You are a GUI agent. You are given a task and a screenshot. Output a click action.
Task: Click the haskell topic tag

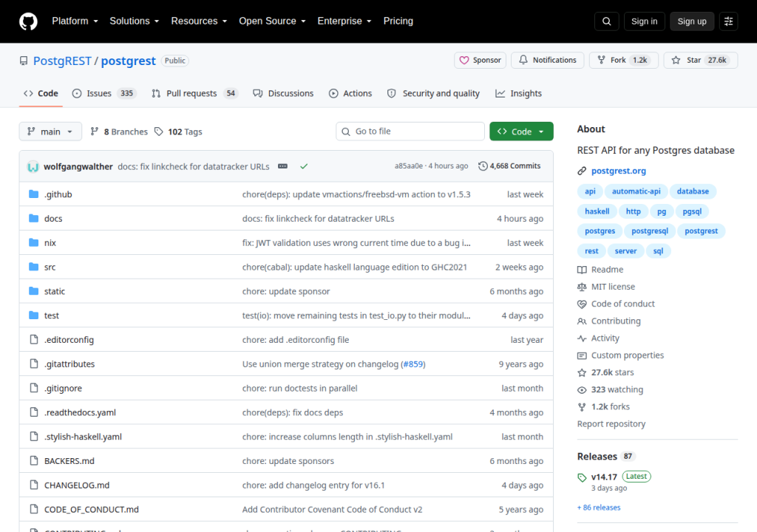tap(597, 211)
